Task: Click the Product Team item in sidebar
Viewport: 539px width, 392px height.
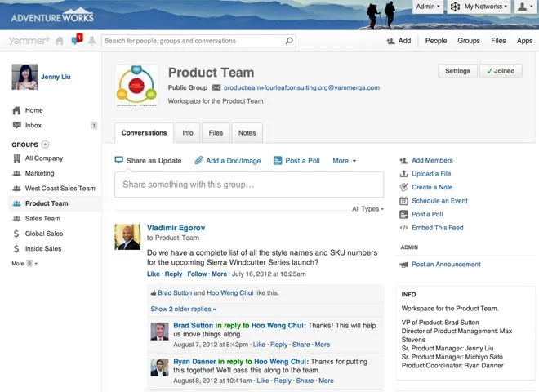Action: [x=55, y=203]
